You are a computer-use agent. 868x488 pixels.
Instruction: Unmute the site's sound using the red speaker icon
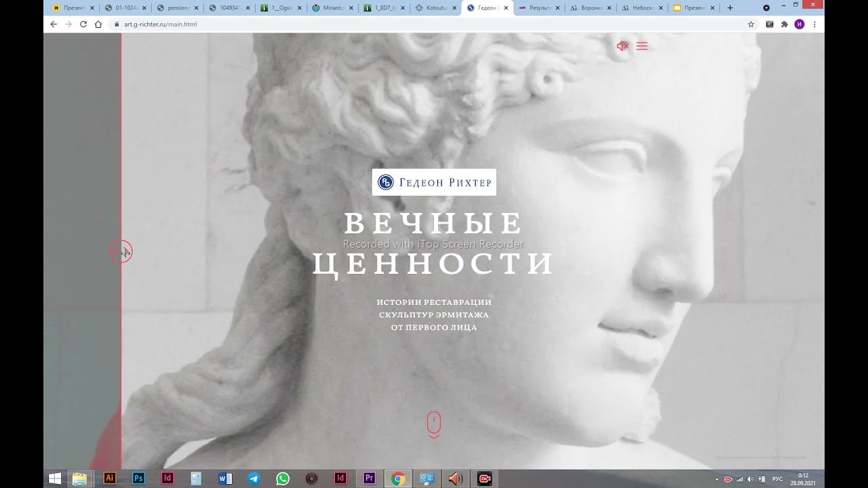coord(623,46)
